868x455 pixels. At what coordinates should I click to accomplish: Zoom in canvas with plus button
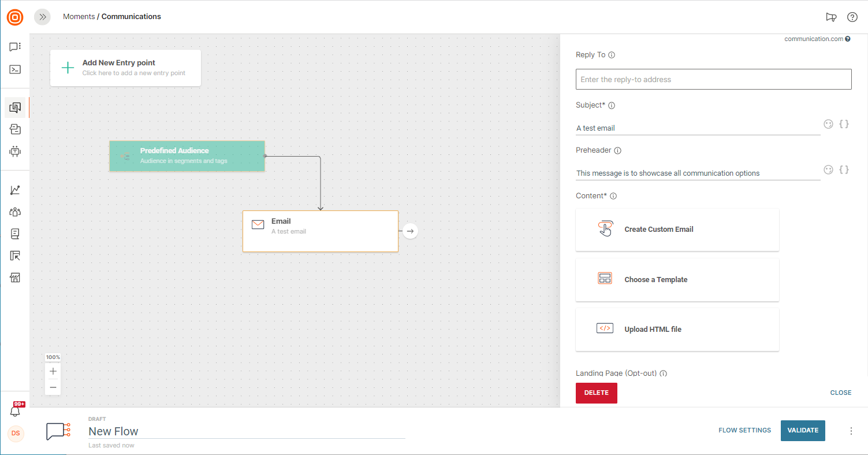tap(53, 371)
